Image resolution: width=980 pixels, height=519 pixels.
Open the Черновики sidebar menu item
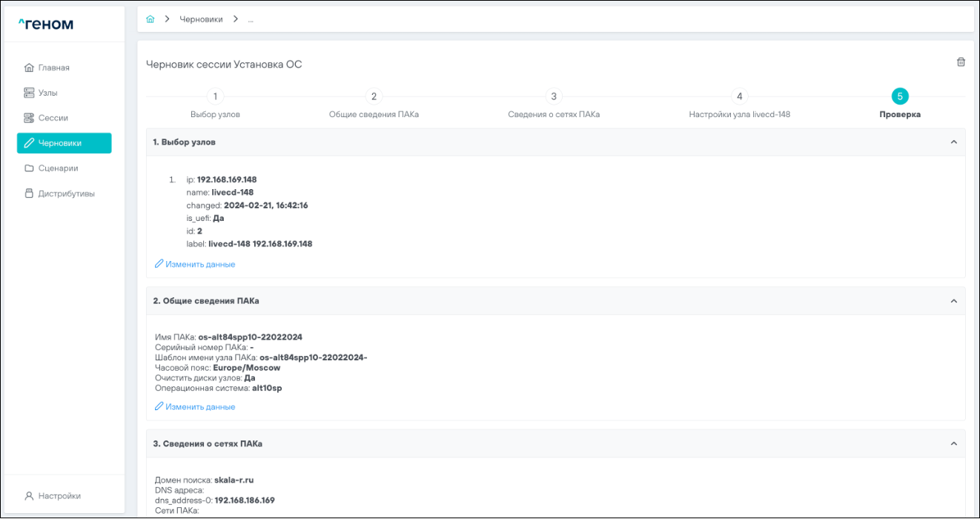(64, 143)
